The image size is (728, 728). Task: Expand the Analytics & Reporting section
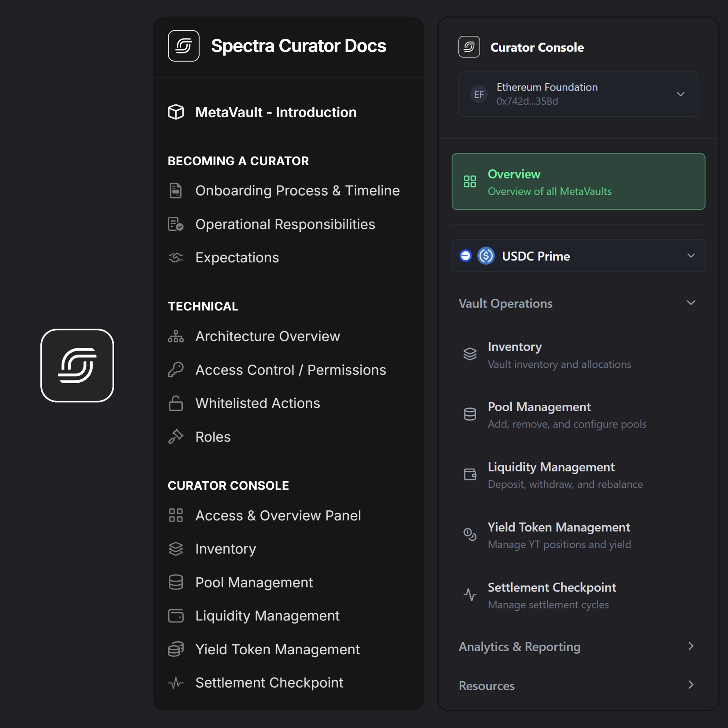691,646
